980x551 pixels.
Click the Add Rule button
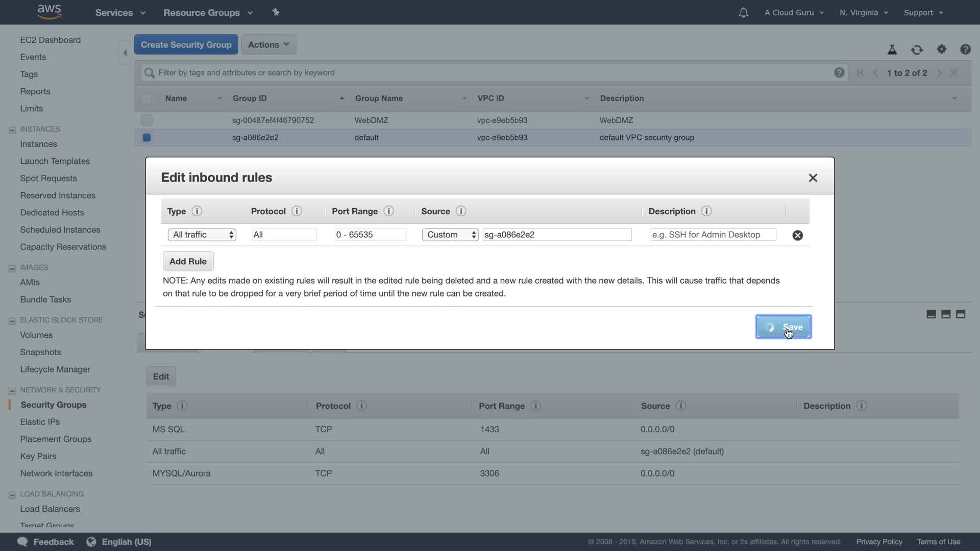188,261
